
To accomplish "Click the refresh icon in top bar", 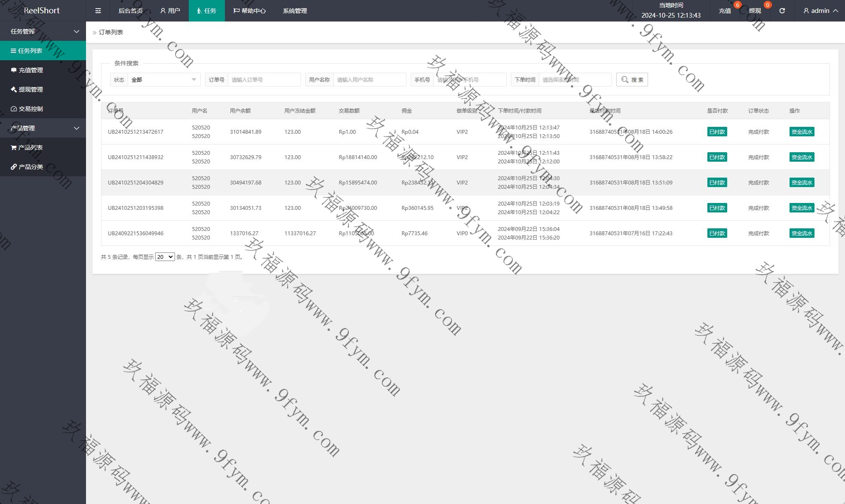I will coord(782,11).
